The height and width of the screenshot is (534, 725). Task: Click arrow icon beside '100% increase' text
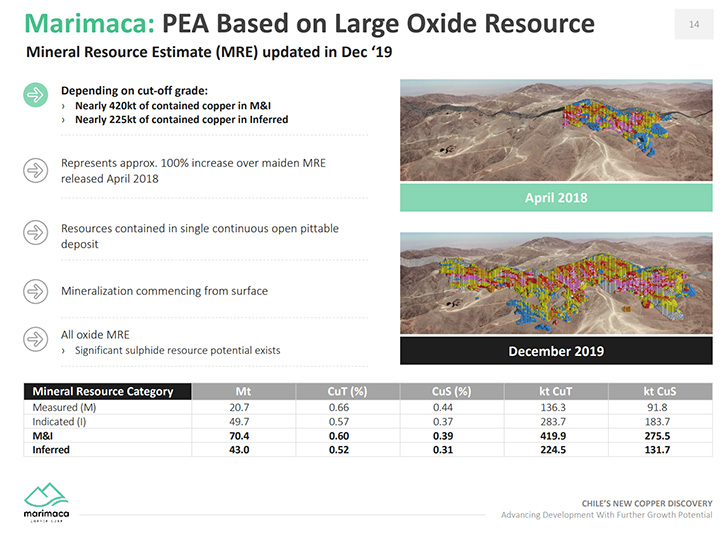[36, 170]
